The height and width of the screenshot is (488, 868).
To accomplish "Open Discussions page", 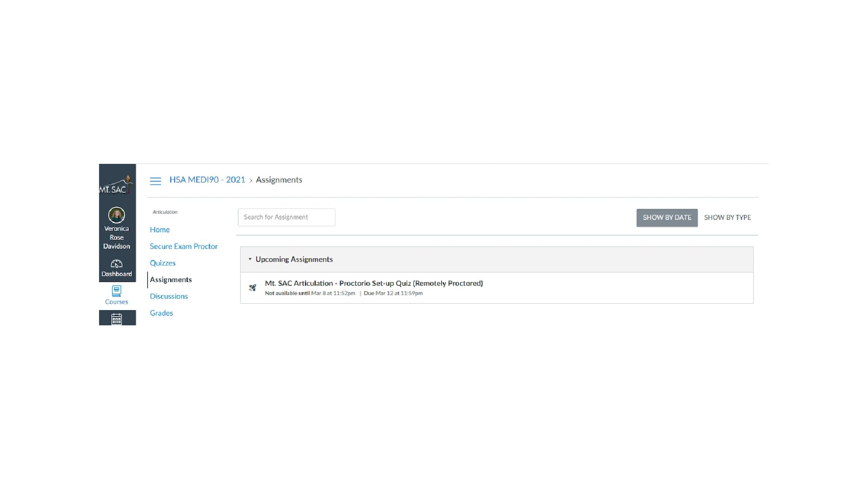I will pyautogui.click(x=169, y=296).
